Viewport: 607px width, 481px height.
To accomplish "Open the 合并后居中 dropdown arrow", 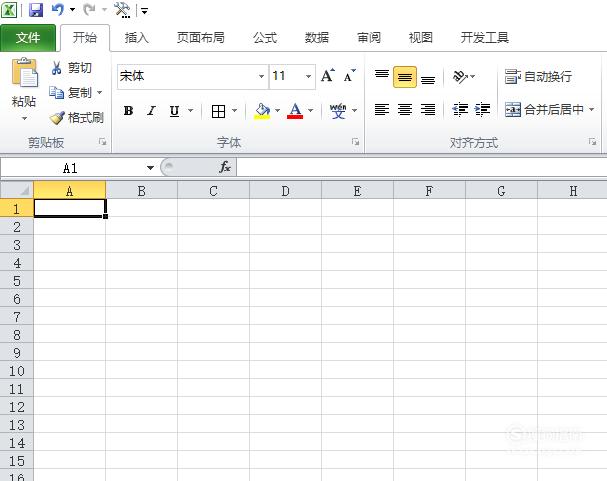I will click(x=592, y=110).
